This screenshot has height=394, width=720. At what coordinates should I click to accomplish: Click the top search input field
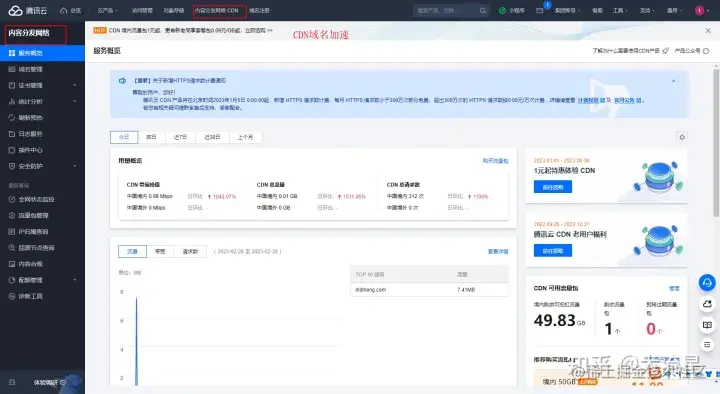coord(445,10)
